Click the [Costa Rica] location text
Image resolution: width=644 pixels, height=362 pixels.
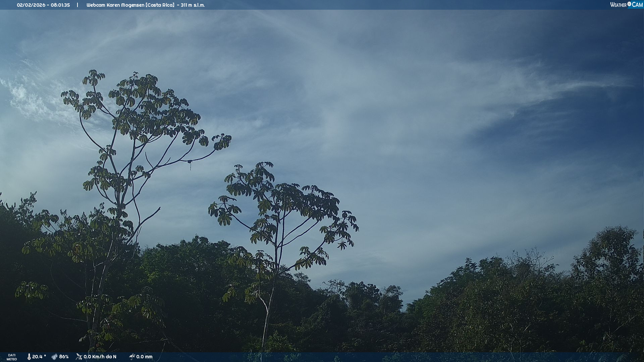coord(160,5)
